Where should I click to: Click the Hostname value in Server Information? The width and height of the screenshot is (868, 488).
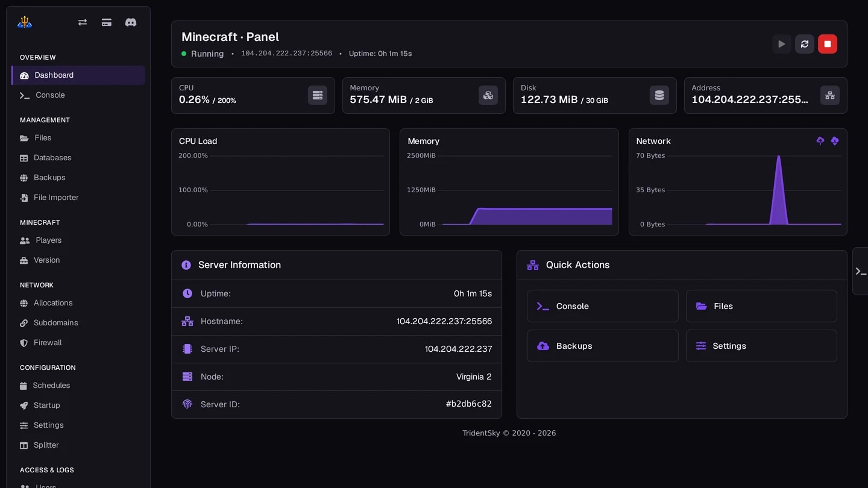coord(444,321)
